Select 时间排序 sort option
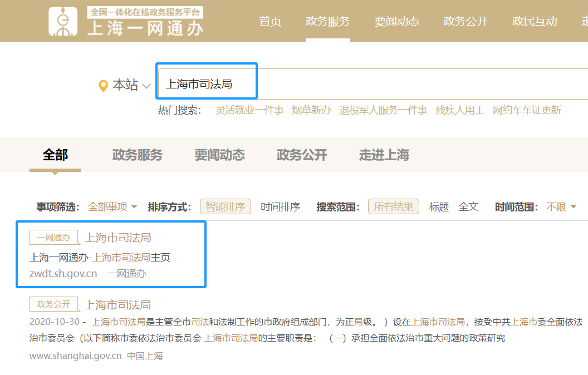The image size is (588, 375). [280, 207]
